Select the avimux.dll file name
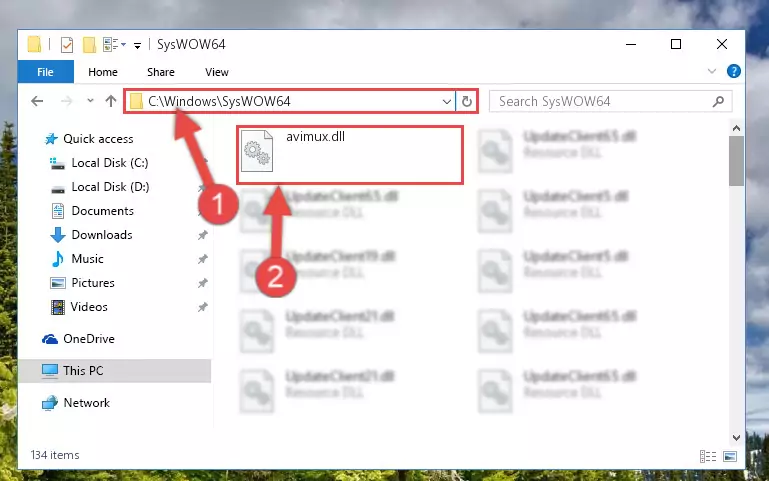 pos(315,137)
